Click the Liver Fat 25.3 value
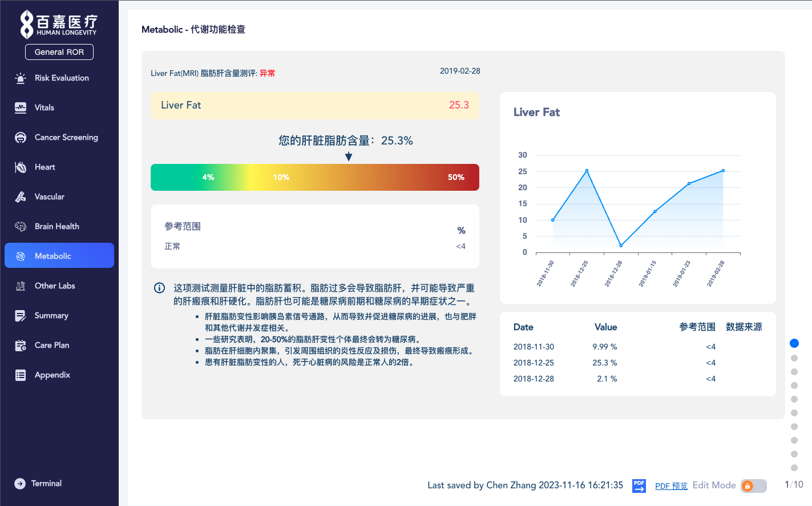Viewport: 812px width, 506px height. click(x=459, y=105)
